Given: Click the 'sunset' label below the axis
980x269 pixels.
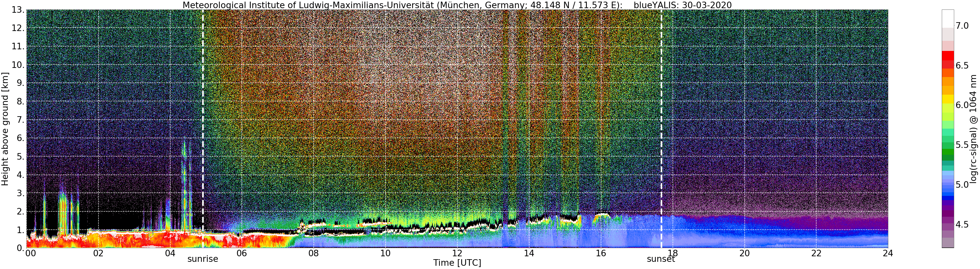Looking at the screenshot, I should pyautogui.click(x=661, y=259).
